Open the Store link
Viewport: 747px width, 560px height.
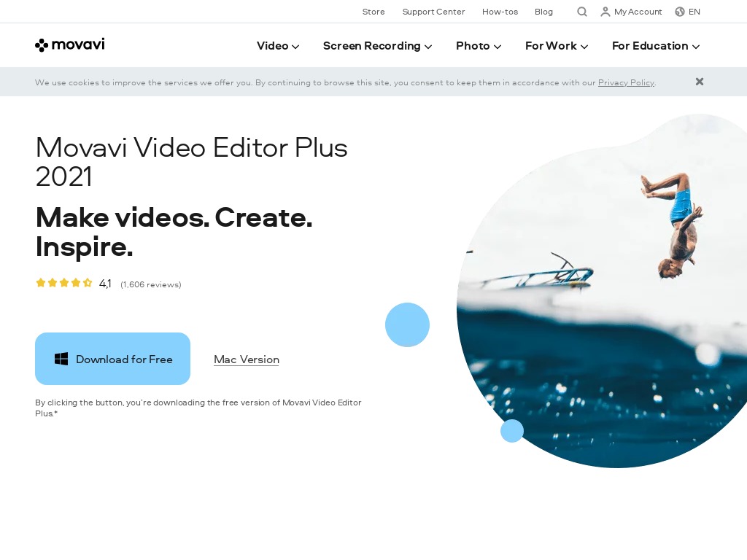tap(373, 12)
